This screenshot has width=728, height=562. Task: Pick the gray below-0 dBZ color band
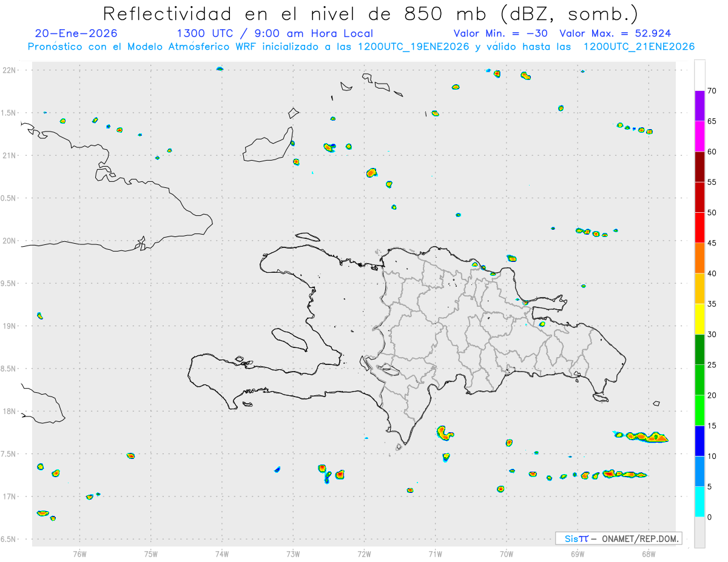[699, 532]
